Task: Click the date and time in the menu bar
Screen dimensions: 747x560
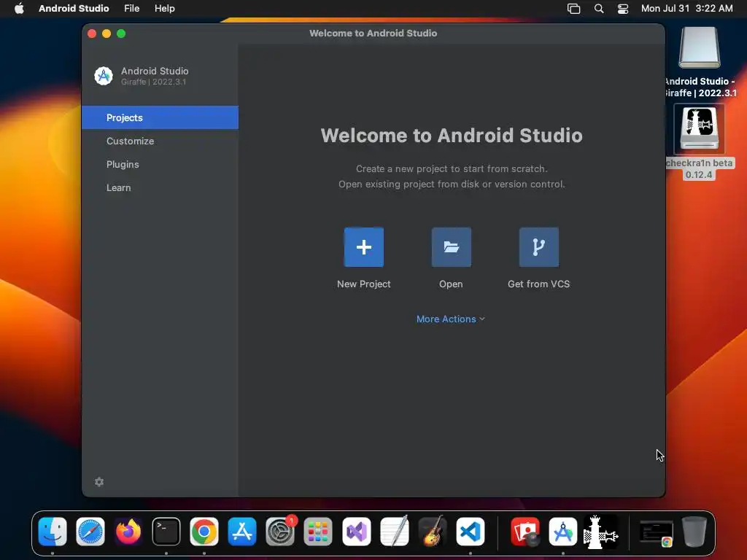Action: tap(686, 9)
